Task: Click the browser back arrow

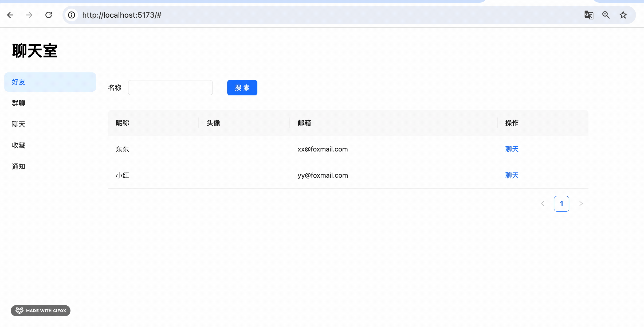Action: point(10,15)
